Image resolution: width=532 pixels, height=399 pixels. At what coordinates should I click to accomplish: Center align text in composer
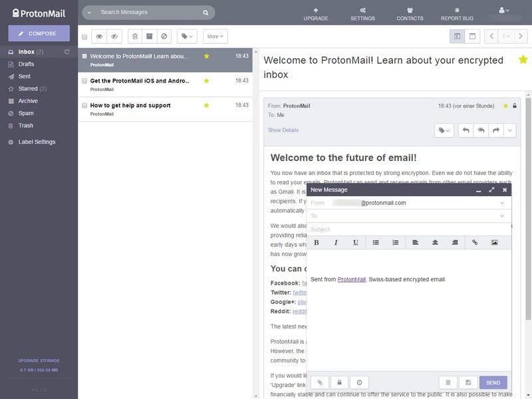tap(435, 243)
